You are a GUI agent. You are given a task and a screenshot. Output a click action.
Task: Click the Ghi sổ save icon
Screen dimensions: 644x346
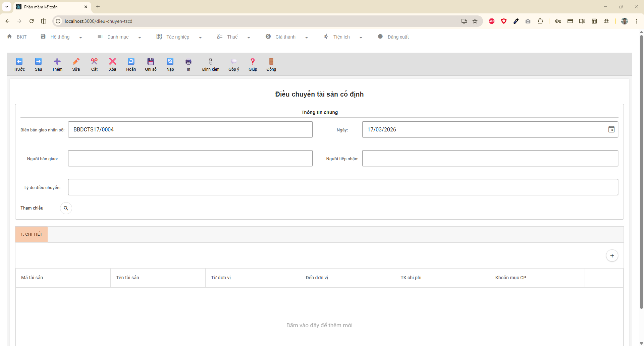click(x=151, y=62)
